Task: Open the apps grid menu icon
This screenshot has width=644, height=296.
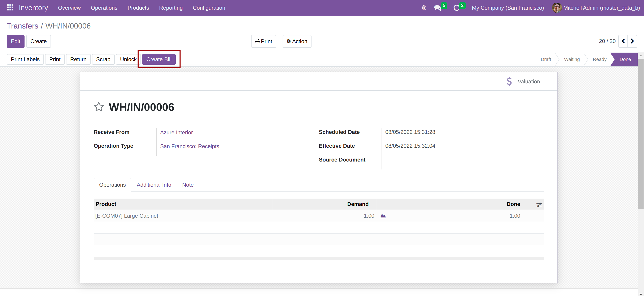Action: 10,8
